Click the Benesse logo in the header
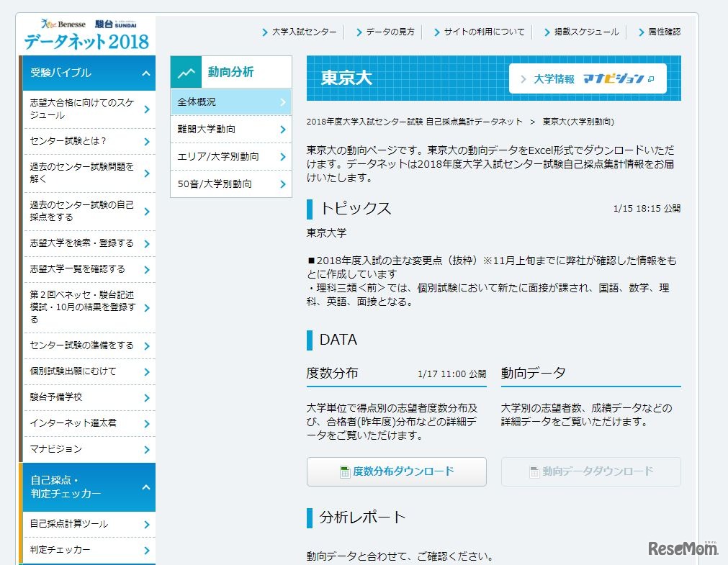The height and width of the screenshot is (565, 728). point(65,23)
